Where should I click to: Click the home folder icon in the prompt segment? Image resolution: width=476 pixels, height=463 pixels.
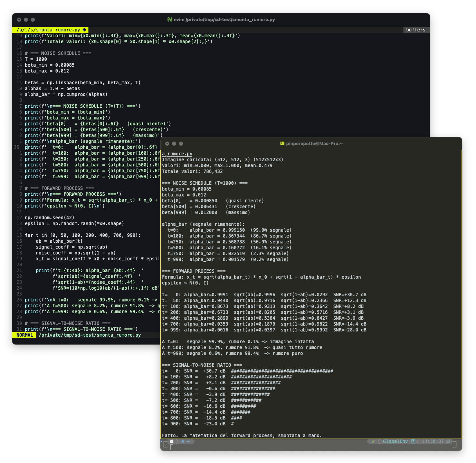coord(183,441)
